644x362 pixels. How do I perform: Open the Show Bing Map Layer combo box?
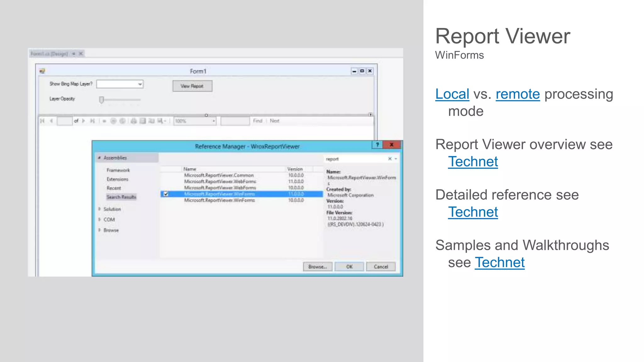pos(140,84)
